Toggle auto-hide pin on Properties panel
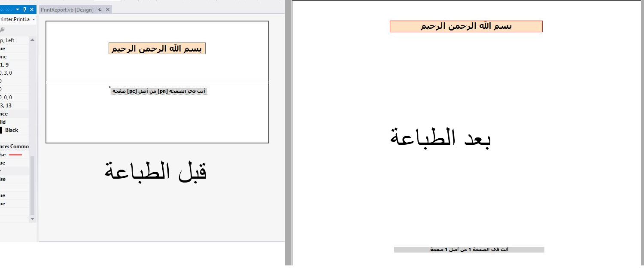644x268 pixels. [x=24, y=9]
